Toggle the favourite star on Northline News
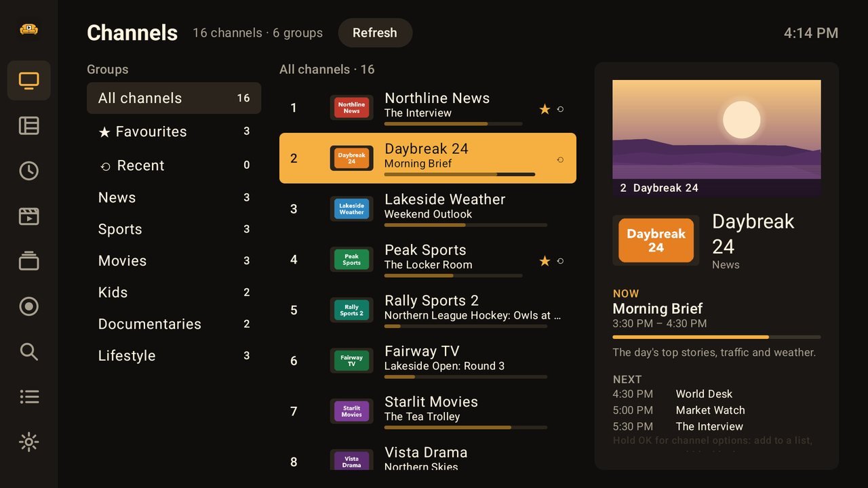868x488 pixels. pos(545,109)
